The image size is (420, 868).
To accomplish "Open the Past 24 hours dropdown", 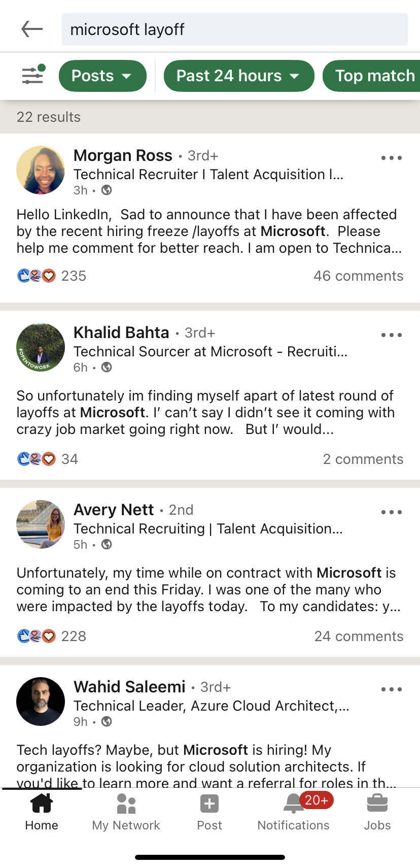I will click(x=238, y=75).
